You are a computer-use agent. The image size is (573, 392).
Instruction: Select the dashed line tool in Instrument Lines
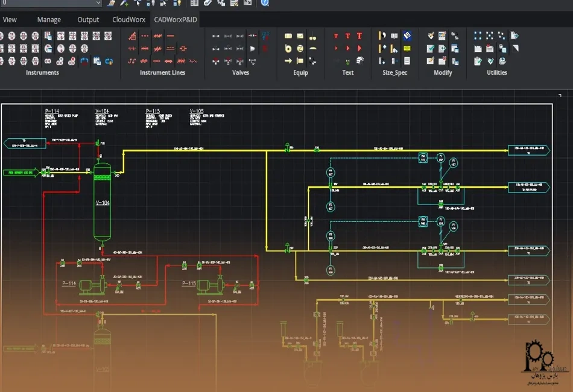tap(145, 36)
